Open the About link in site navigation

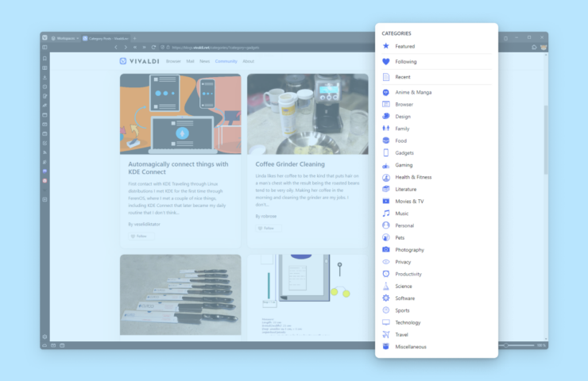click(x=248, y=61)
